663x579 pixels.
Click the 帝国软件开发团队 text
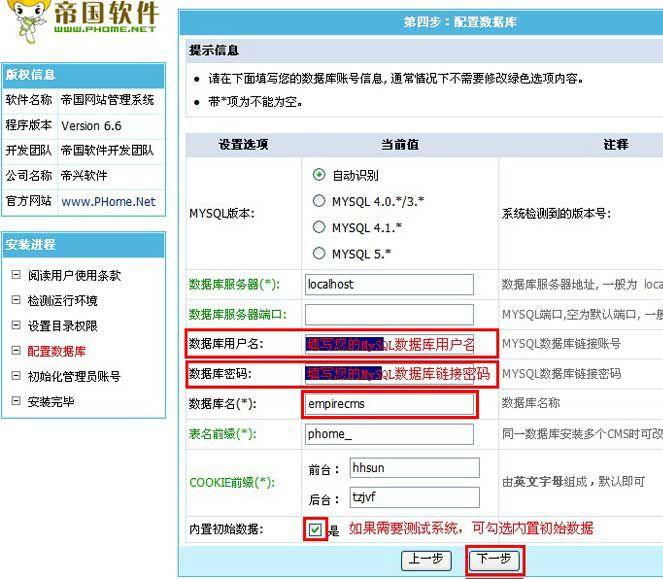(107, 151)
